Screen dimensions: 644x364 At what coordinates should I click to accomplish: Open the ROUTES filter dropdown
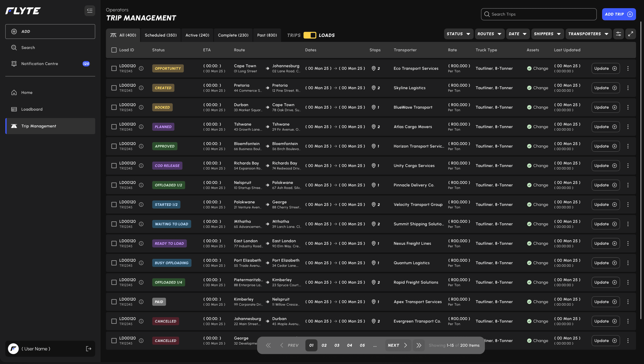[x=489, y=34]
